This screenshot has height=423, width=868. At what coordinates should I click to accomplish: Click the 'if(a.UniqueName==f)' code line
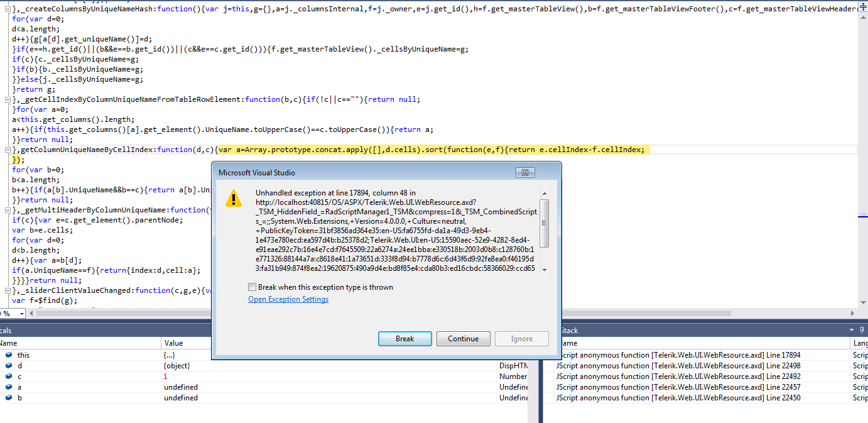(x=107, y=270)
